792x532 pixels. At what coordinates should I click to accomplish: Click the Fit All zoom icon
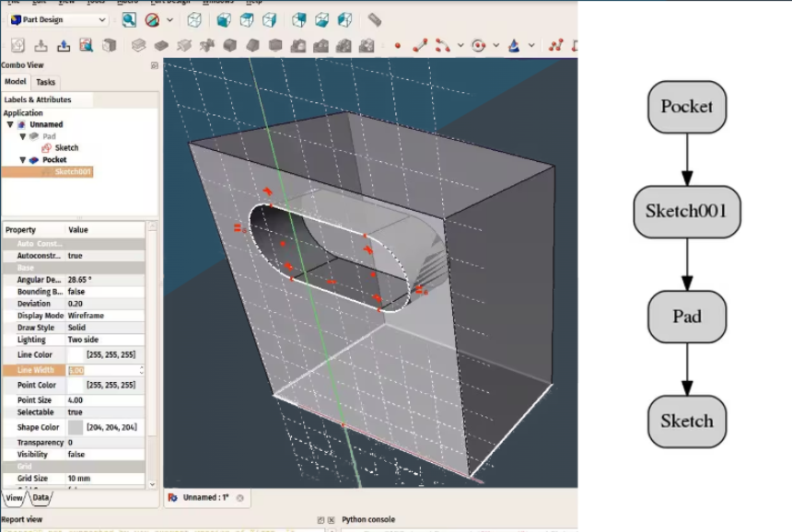129,19
